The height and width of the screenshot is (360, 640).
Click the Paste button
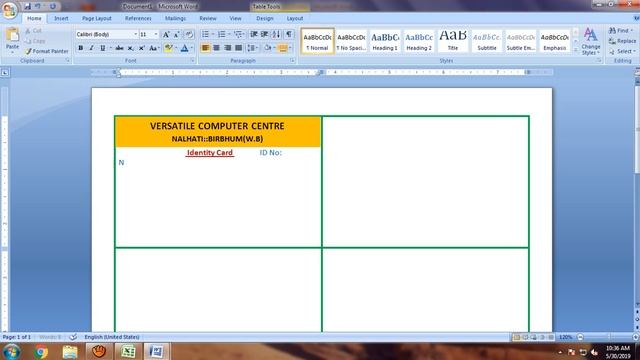click(x=12, y=40)
